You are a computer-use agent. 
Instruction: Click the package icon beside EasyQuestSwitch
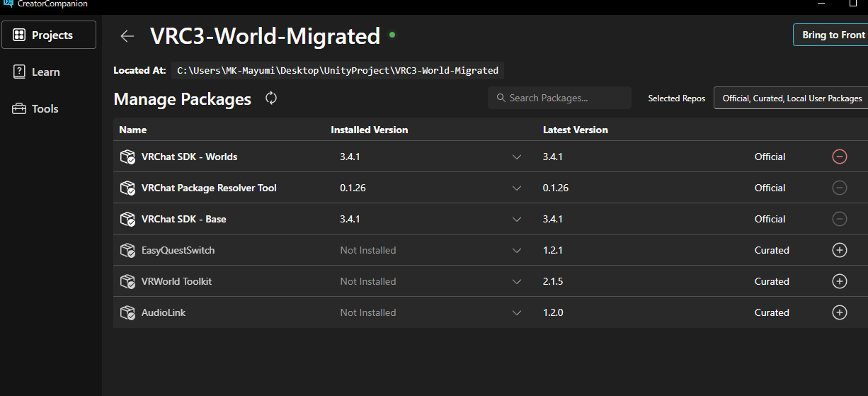click(127, 250)
